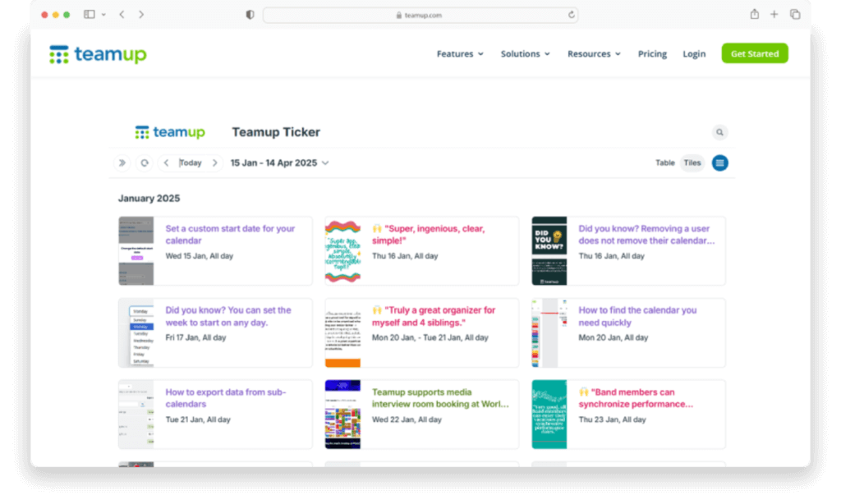Screen dimensions: 841x504
Task: Open "Band members can synchronize performance" event
Action: (x=636, y=398)
